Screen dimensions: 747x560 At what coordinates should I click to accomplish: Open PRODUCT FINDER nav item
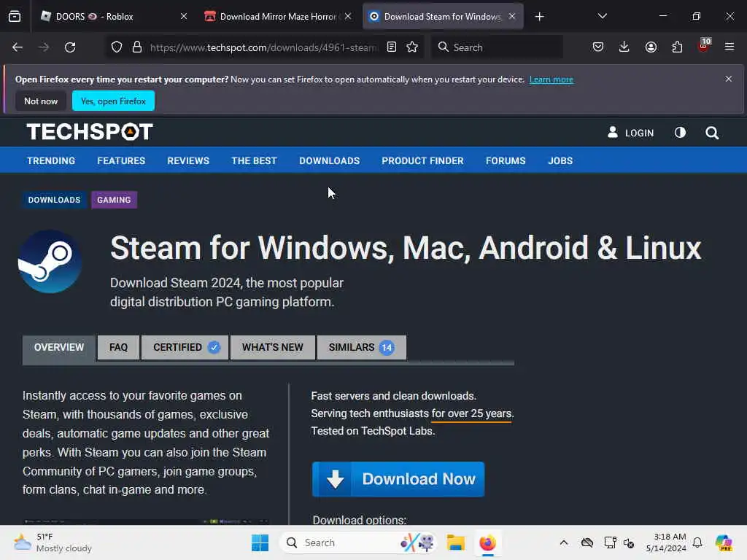[422, 161]
